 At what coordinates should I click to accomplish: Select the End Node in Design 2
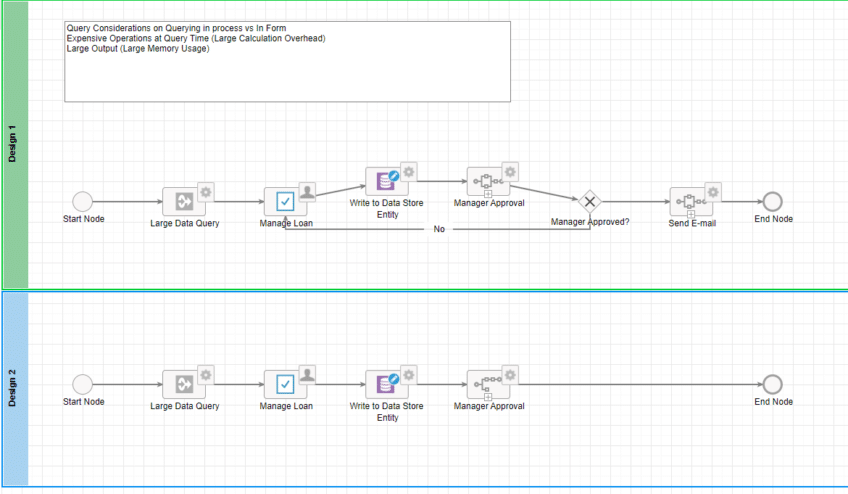coord(772,384)
